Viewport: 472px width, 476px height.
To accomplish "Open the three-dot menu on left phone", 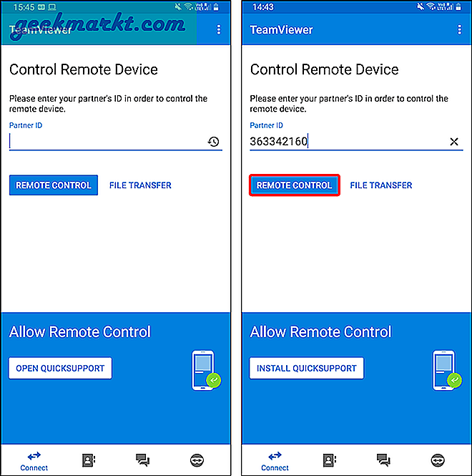I will (219, 30).
